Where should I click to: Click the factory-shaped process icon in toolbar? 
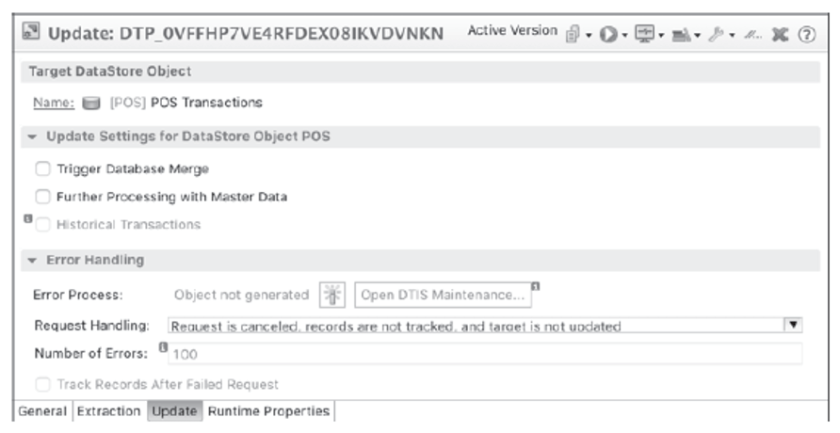pos(681,35)
